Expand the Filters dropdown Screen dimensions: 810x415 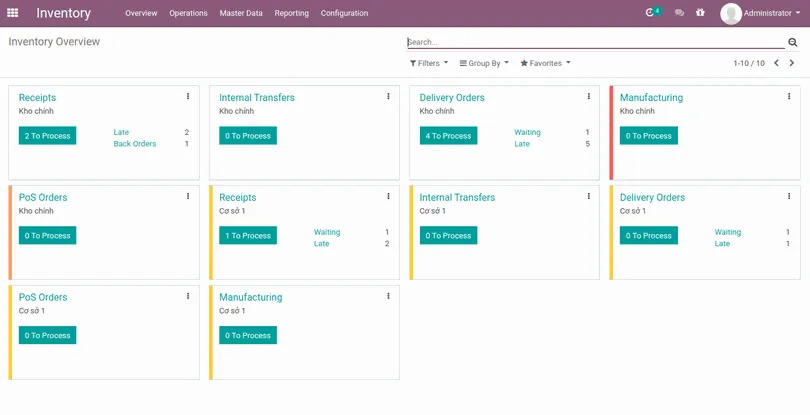click(x=429, y=63)
